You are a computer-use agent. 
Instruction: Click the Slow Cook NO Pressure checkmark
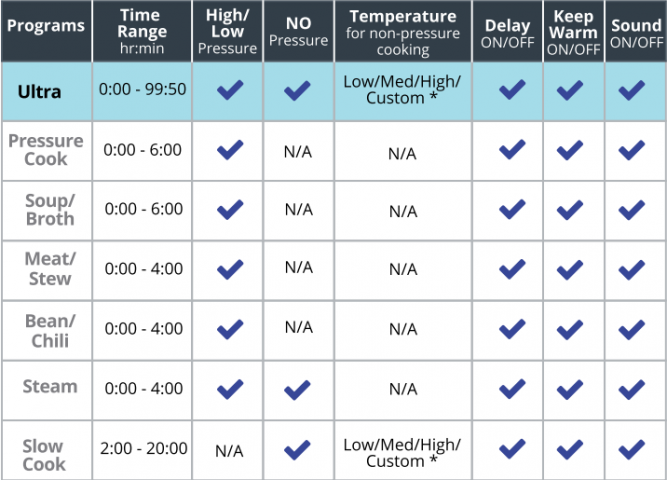click(x=298, y=449)
